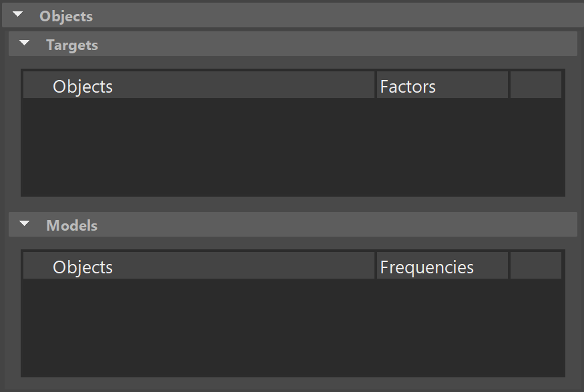Click divider between Objects and Frequencies columns

click(x=375, y=265)
